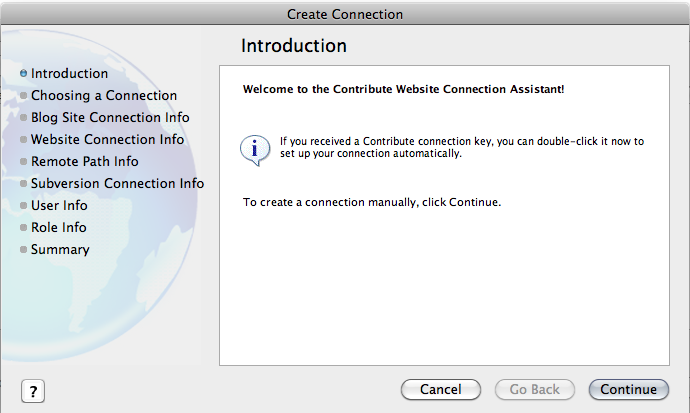Viewport: 690px width, 413px height.
Task: Click the Go Back button
Action: coord(535,389)
